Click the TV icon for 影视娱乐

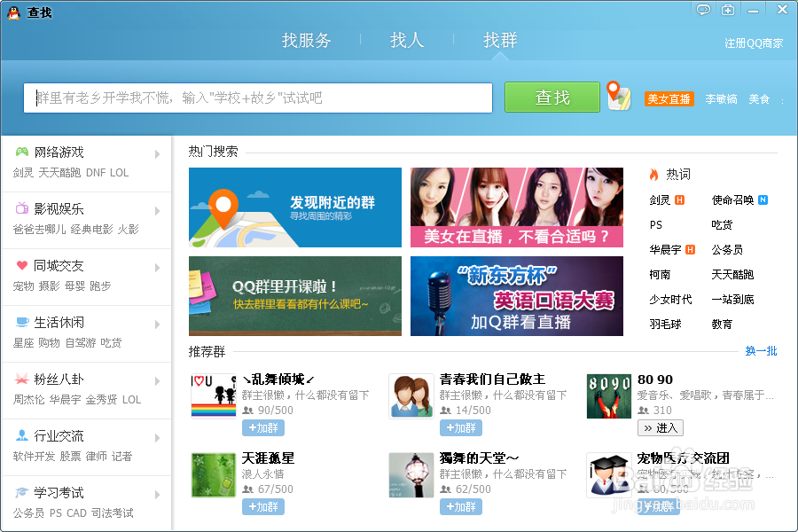click(22, 207)
